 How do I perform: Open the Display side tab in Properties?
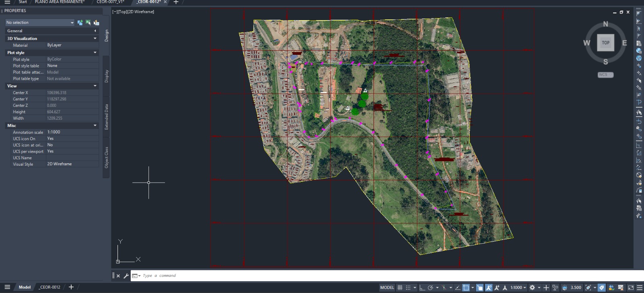pyautogui.click(x=106, y=76)
